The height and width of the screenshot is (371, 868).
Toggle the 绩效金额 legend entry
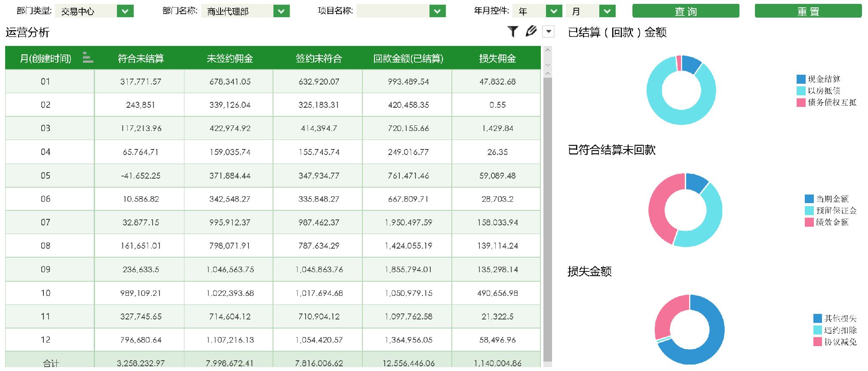(x=831, y=222)
